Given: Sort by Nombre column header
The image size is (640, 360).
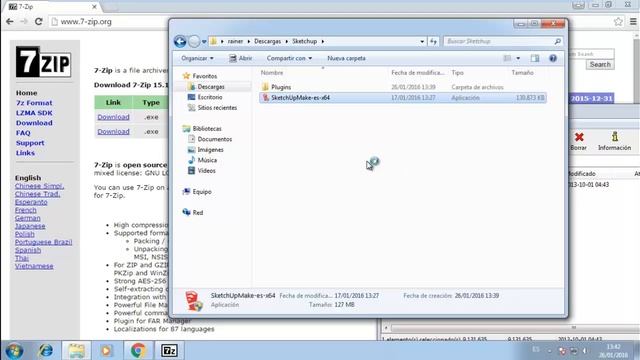Looking at the screenshot, I should (x=272, y=73).
